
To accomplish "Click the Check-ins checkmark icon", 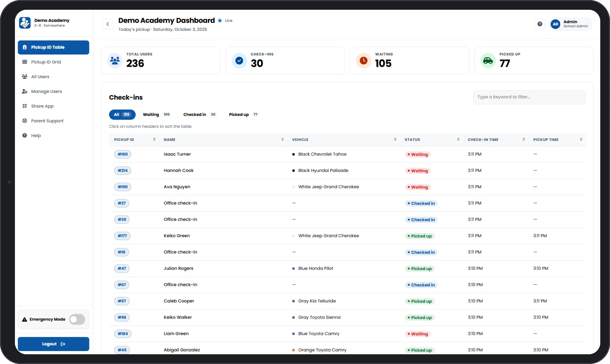I will click(x=239, y=61).
